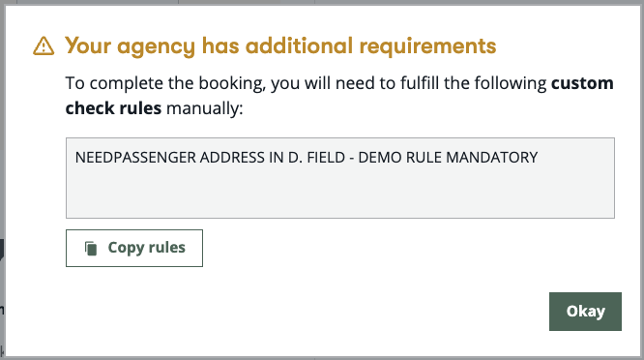Click the warning triangle icon

coord(44,45)
